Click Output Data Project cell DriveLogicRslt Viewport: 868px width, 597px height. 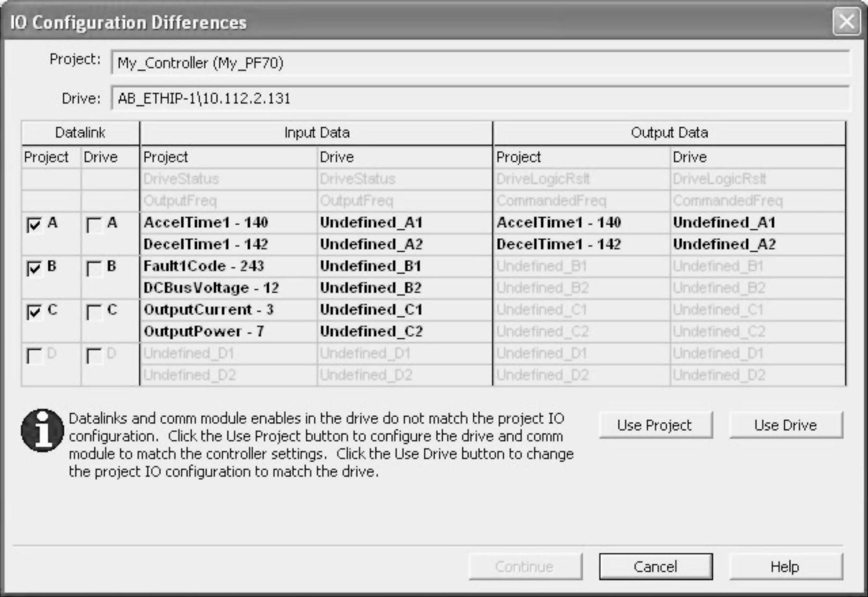(x=582, y=179)
